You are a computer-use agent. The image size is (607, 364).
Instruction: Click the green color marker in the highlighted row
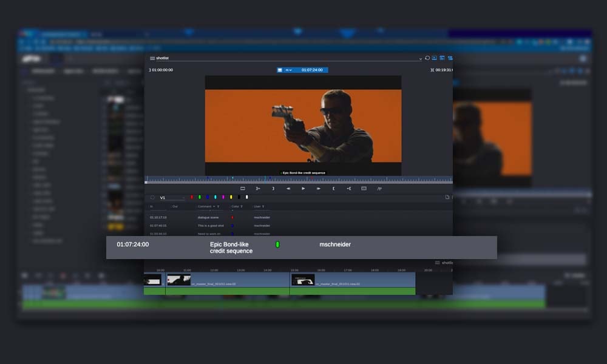tap(277, 244)
